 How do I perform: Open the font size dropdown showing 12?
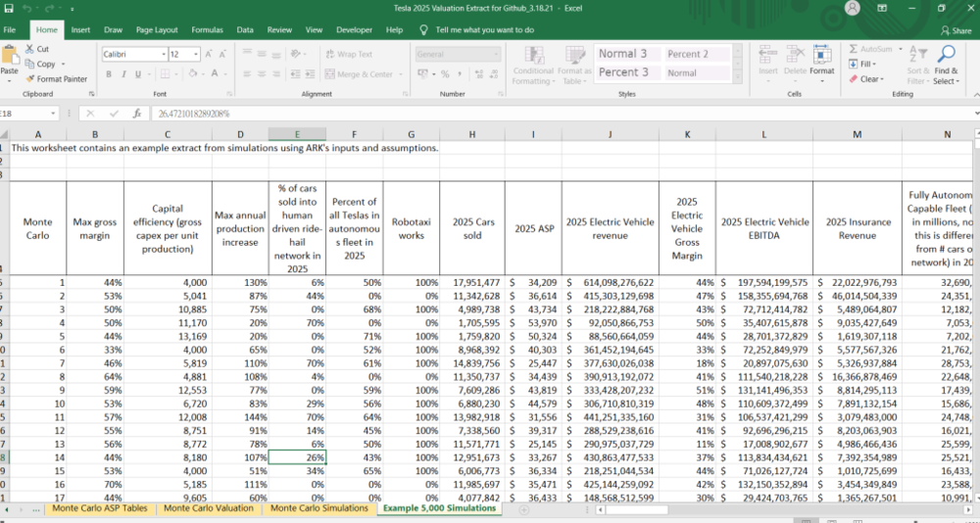coord(197,54)
